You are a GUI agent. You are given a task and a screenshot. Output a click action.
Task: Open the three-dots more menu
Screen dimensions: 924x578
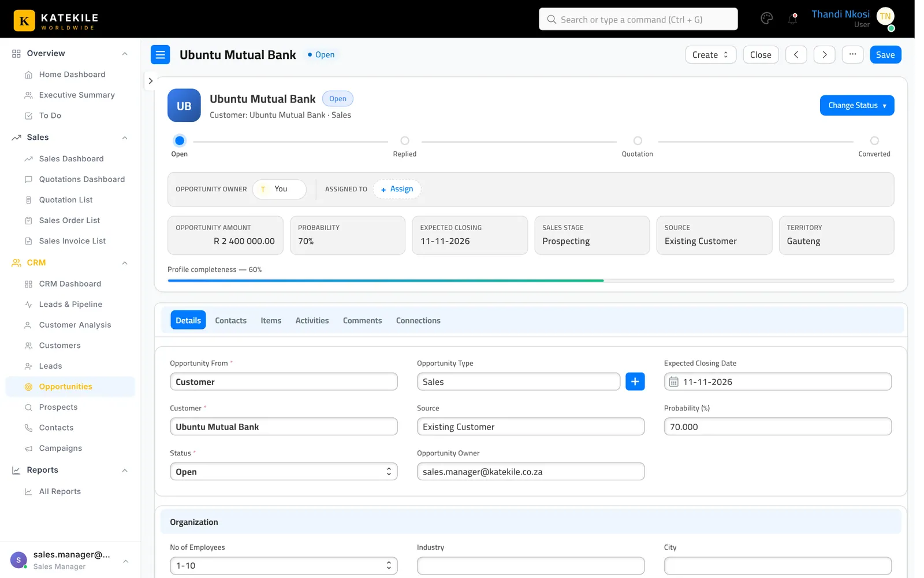[x=852, y=55]
